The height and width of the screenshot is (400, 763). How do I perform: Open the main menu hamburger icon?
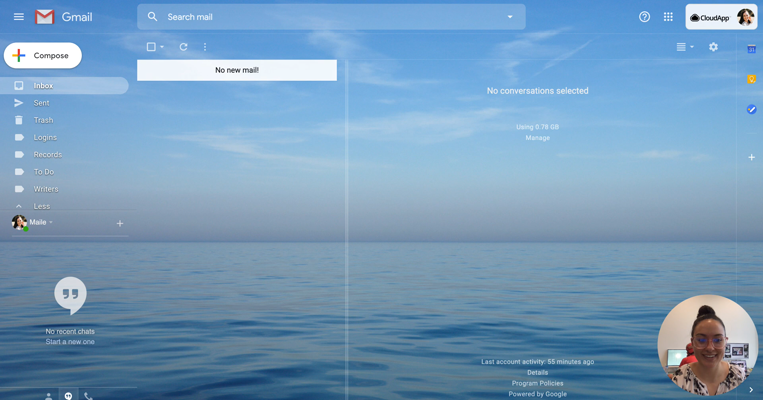pyautogui.click(x=18, y=17)
